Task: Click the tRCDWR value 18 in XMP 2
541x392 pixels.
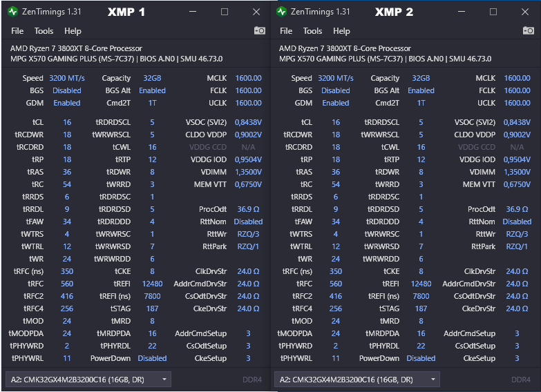Action: coord(336,135)
